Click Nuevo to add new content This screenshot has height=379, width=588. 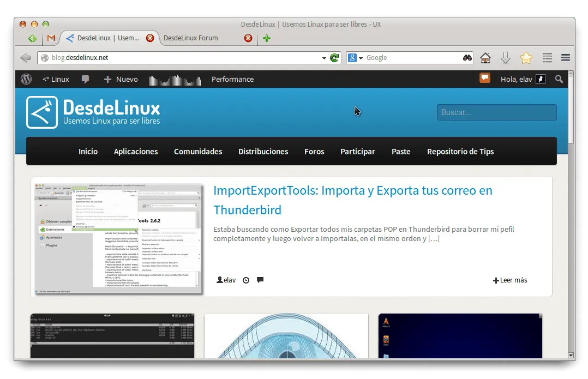[x=121, y=79]
